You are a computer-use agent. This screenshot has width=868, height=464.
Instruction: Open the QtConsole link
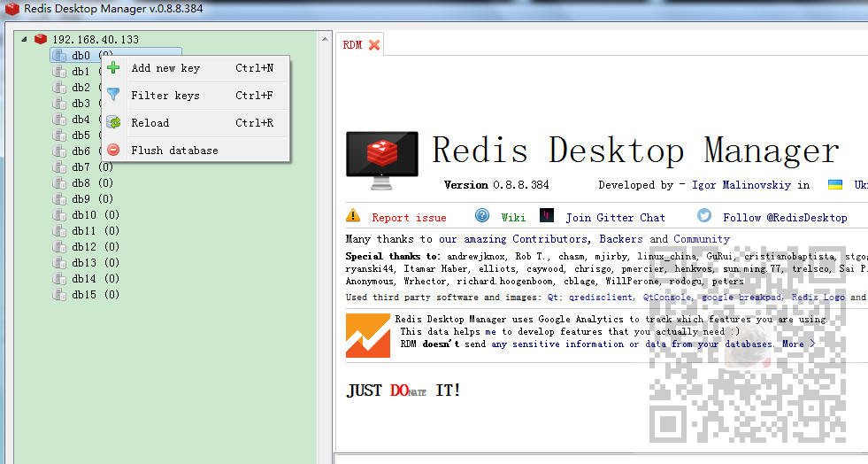(666, 298)
